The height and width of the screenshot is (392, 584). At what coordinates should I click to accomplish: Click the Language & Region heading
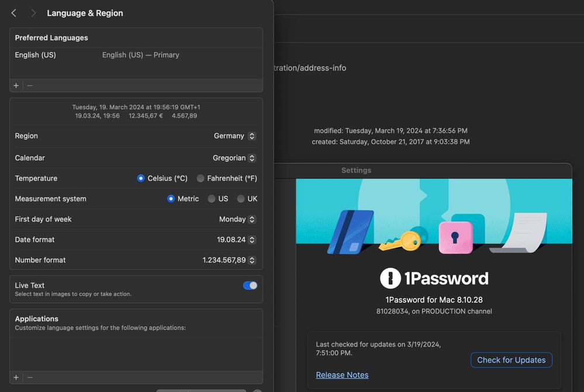[85, 13]
